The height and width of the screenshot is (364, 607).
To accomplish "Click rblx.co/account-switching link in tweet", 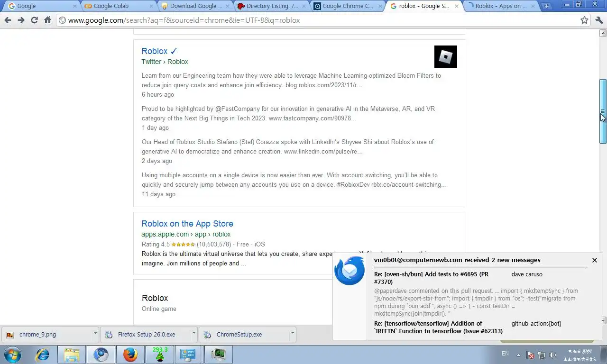I will (x=409, y=185).
